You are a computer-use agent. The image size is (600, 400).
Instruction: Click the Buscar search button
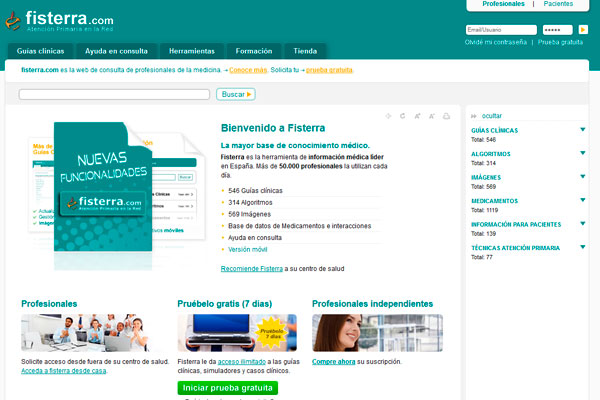[236, 94]
